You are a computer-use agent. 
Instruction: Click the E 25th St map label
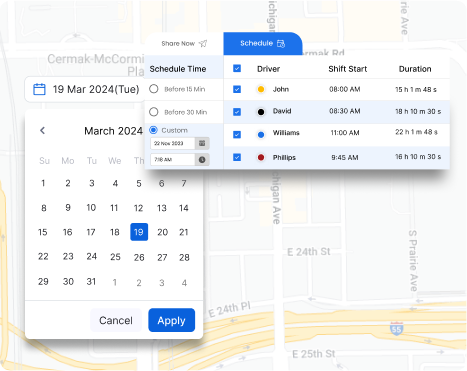tap(313, 354)
